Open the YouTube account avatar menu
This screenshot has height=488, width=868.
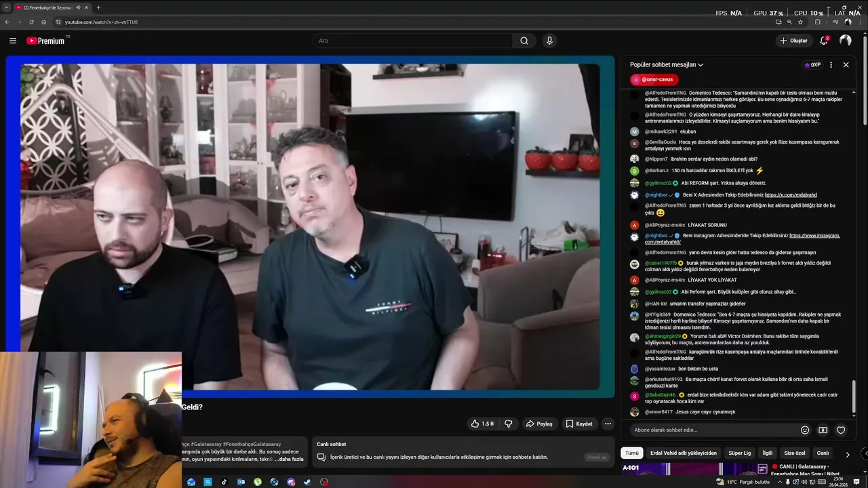click(845, 41)
